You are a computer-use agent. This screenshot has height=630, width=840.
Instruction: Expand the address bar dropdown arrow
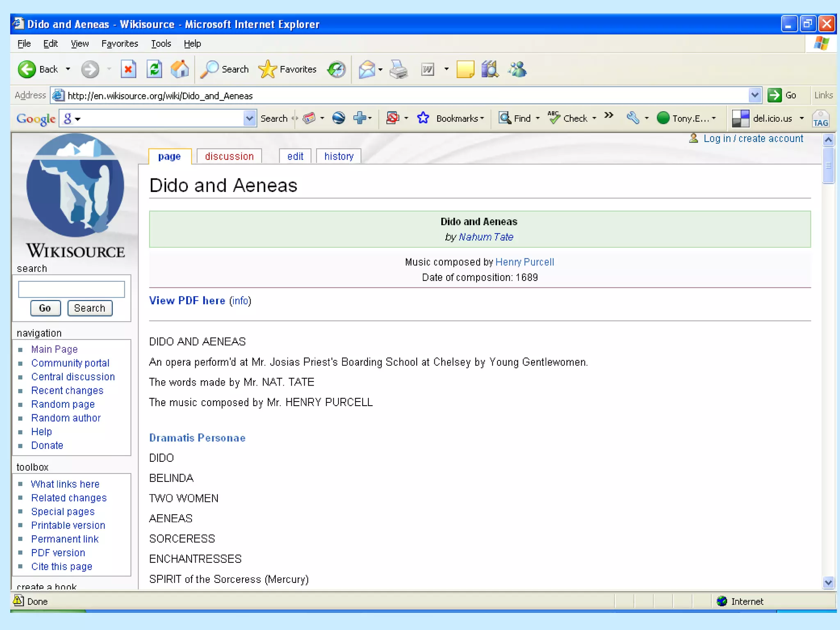coord(755,95)
